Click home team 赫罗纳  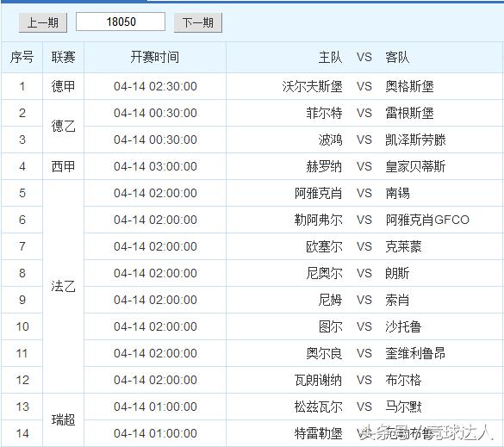324,166
